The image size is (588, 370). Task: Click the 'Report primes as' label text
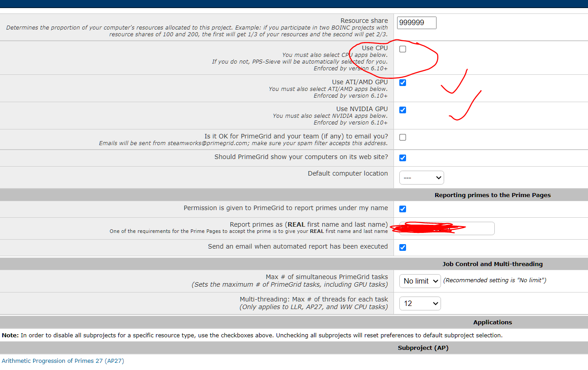pyautogui.click(x=309, y=224)
